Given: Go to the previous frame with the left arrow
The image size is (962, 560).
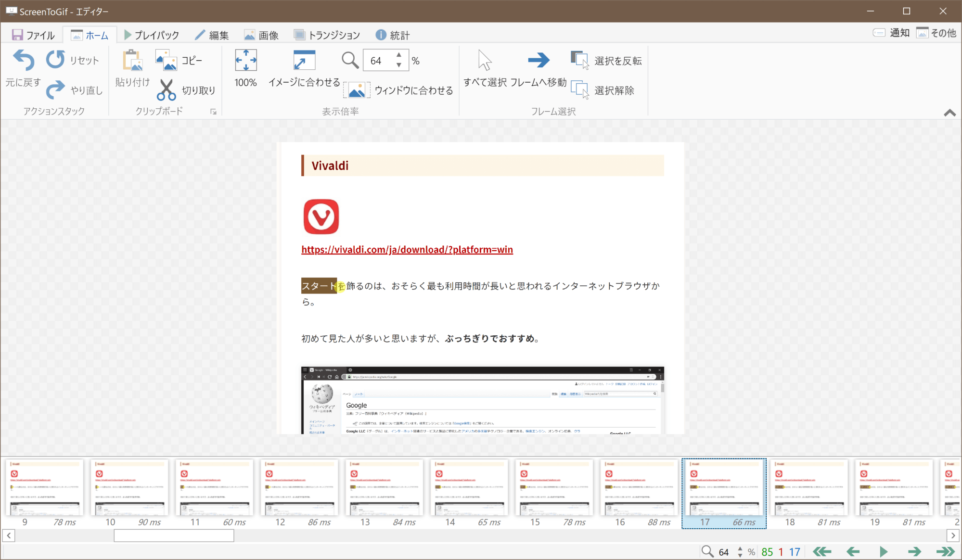Looking at the screenshot, I should pyautogui.click(x=853, y=551).
